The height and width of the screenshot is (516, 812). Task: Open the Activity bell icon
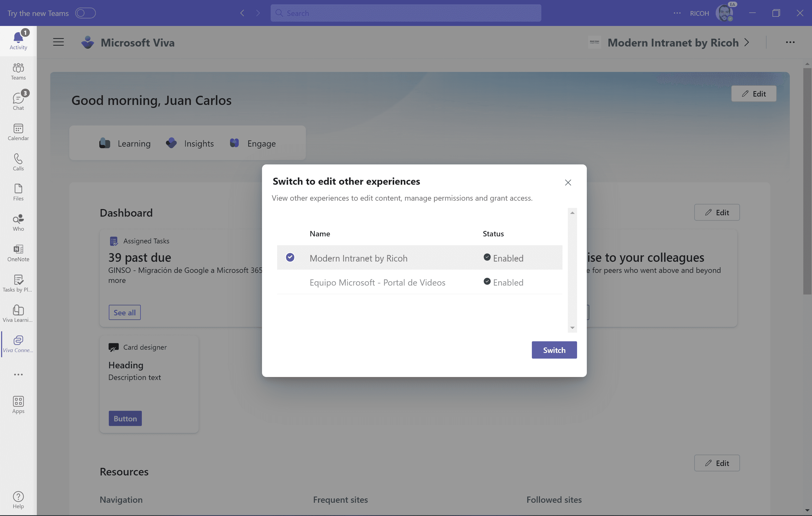tap(18, 40)
